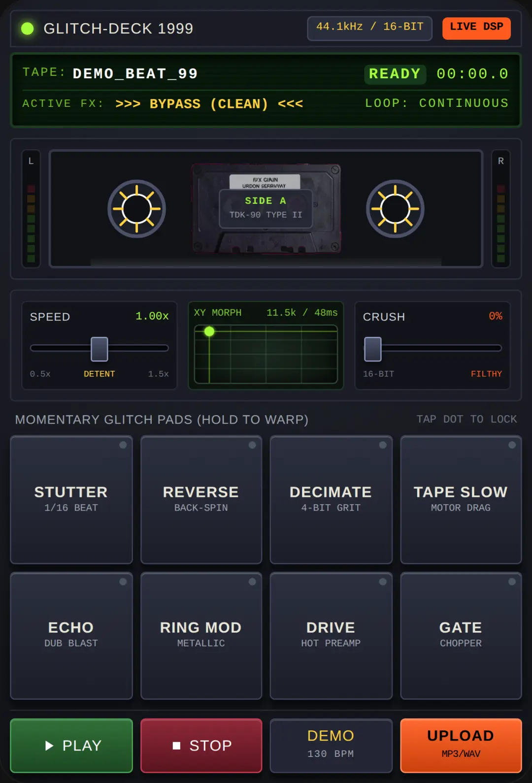Open UPLOAD MP3/WAV
Viewport: 532px width, 783px height.
point(461,746)
